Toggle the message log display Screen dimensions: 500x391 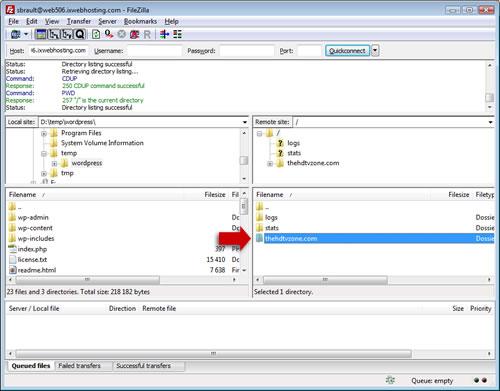[x=41, y=34]
